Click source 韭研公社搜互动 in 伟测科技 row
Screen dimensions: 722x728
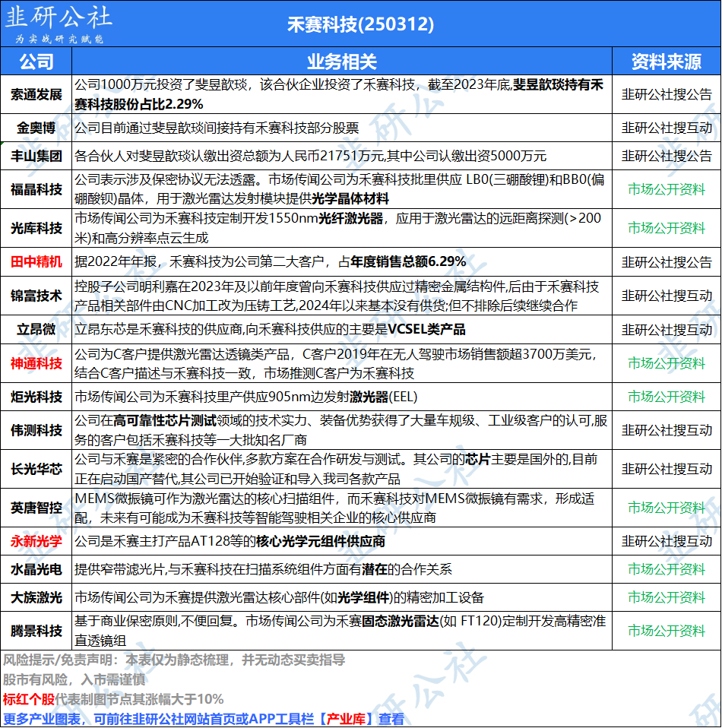[667, 430]
